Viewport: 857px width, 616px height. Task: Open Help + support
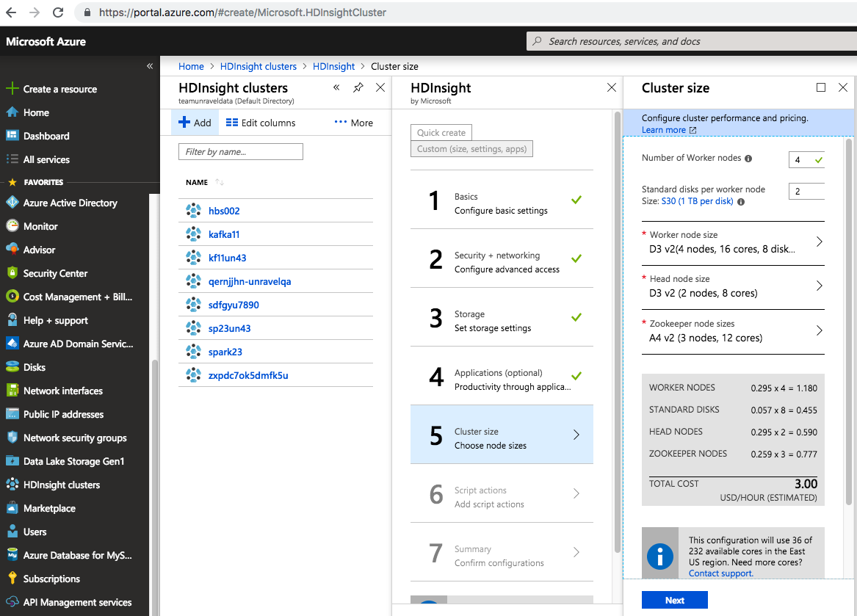pyautogui.click(x=55, y=320)
